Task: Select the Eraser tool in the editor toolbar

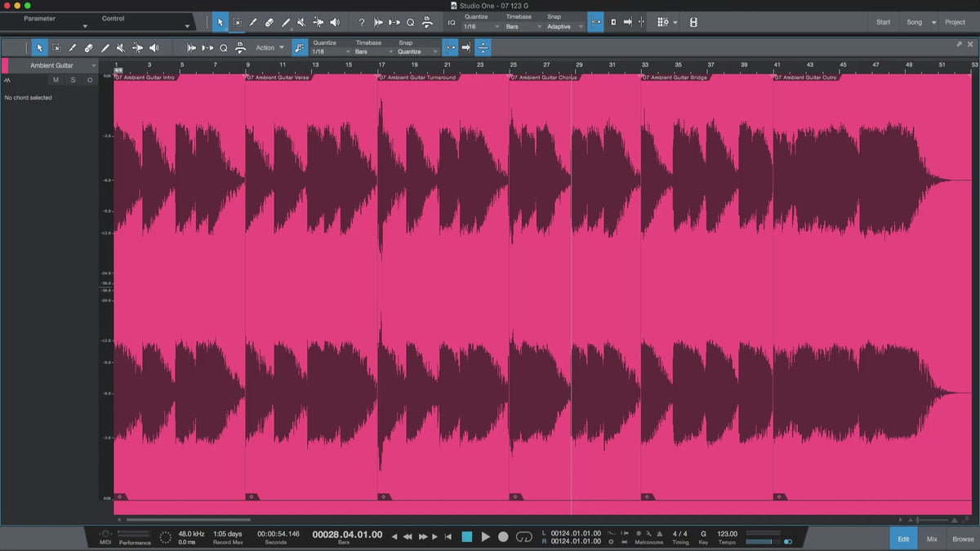Action: pos(88,48)
